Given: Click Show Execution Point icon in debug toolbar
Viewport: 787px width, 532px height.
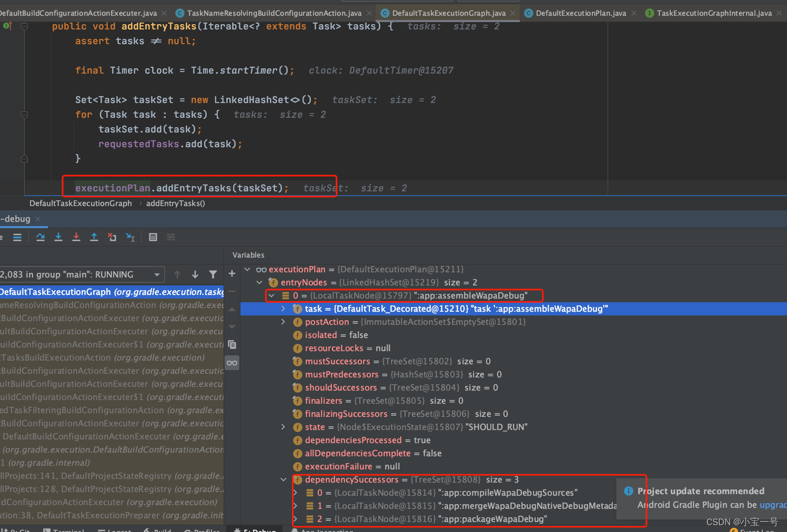Looking at the screenshot, I should pos(17,237).
